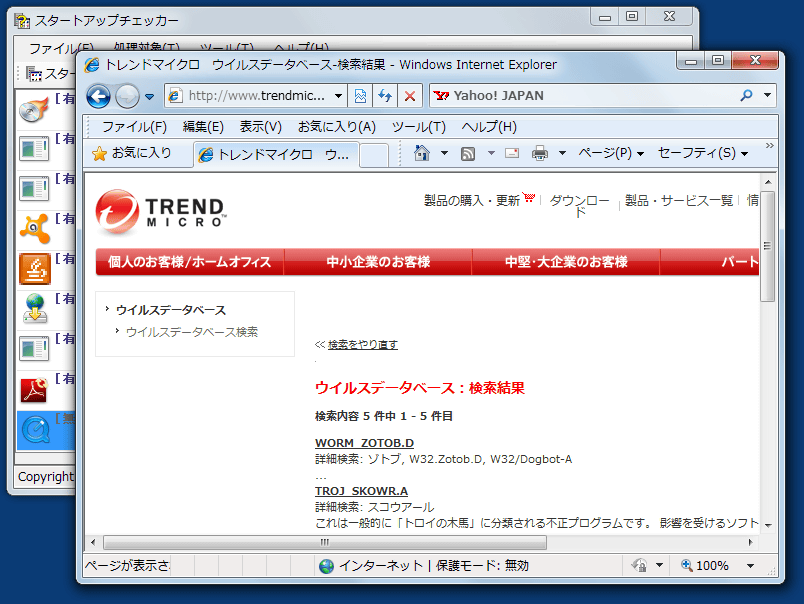This screenshot has width=804, height=604.
Task: Expand the Home button dropdown arrow
Action: coord(444,153)
